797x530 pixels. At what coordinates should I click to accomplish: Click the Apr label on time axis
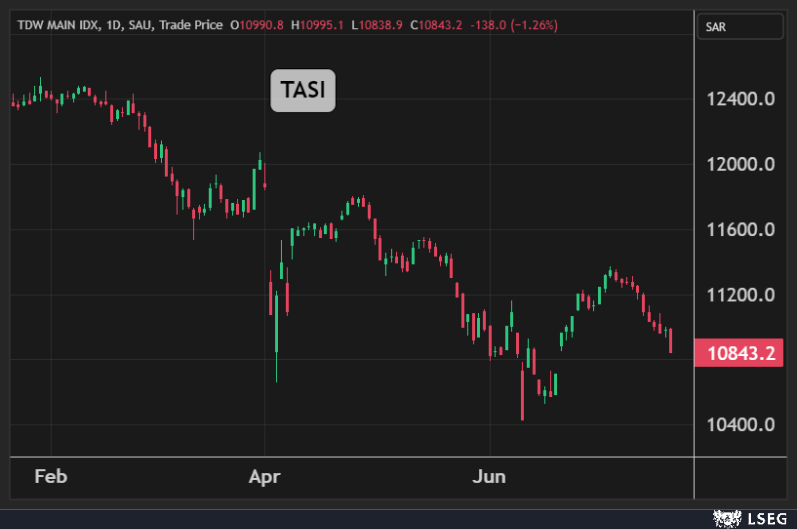[265, 476]
